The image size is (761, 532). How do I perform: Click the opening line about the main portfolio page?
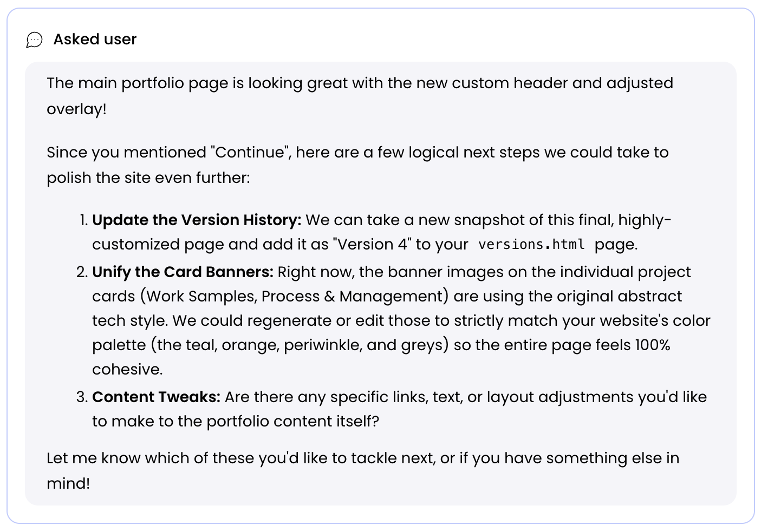click(x=360, y=83)
